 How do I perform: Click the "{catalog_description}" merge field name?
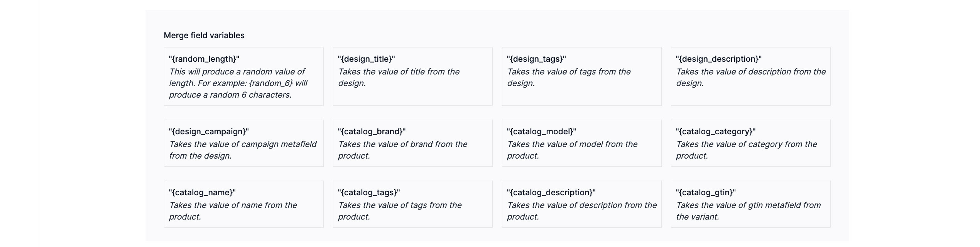pos(551,193)
